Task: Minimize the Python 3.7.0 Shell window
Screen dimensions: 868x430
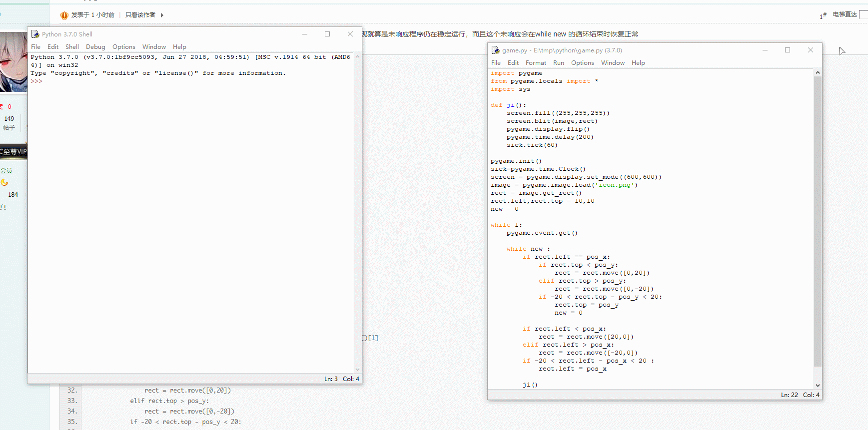Action: (304, 34)
